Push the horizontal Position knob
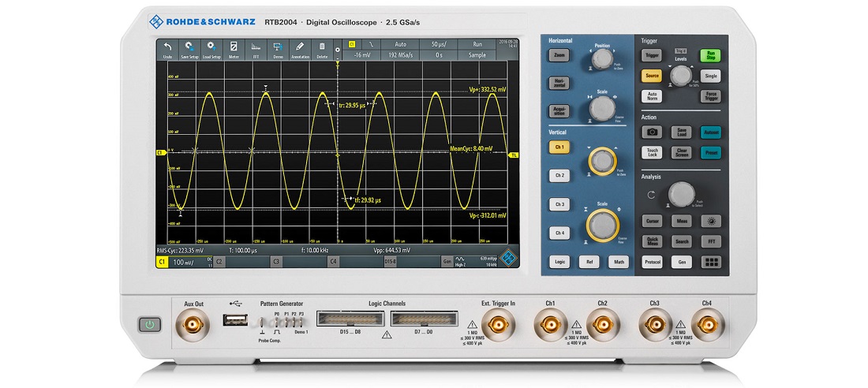 (602, 58)
